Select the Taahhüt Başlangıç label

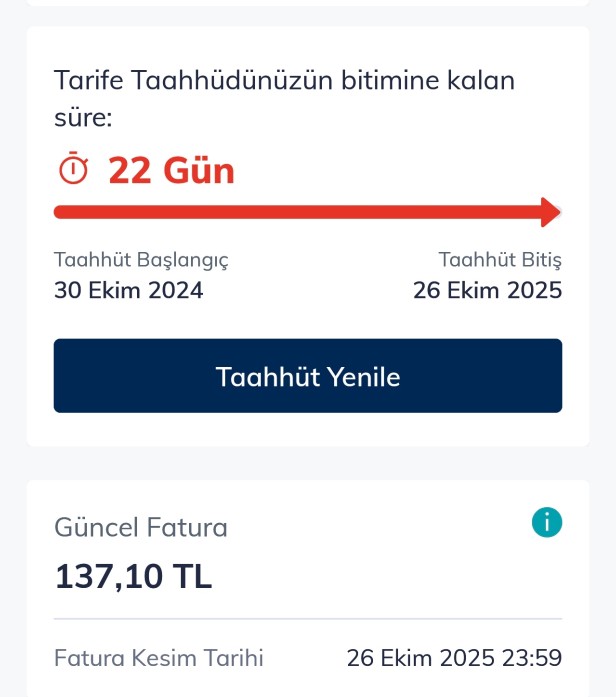click(141, 259)
